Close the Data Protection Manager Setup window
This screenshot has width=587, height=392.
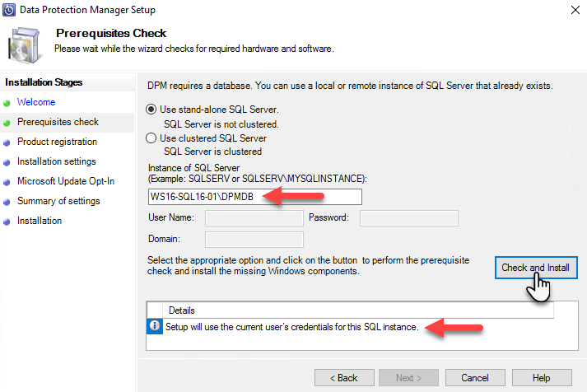pyautogui.click(x=575, y=10)
